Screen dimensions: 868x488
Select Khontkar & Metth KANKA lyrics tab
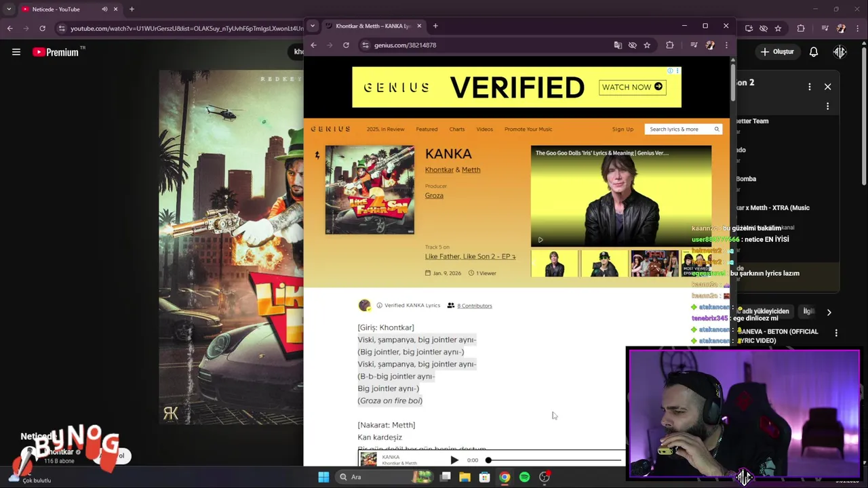tap(373, 26)
